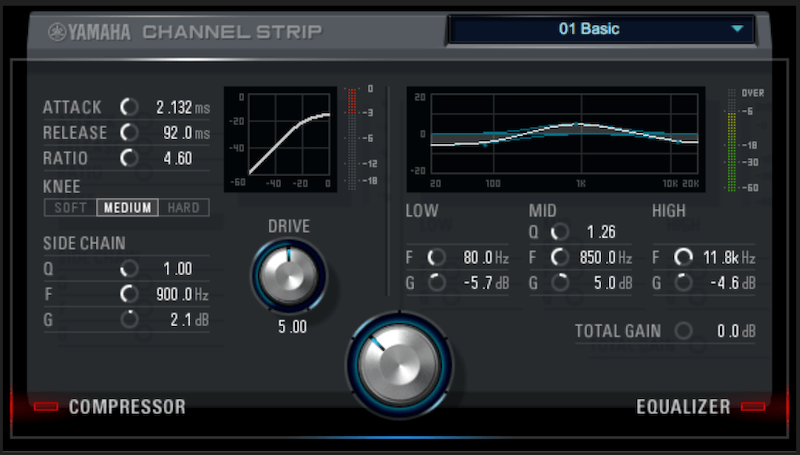Click the Attack knob in compressor section
800x455 pixels.
[x=129, y=107]
